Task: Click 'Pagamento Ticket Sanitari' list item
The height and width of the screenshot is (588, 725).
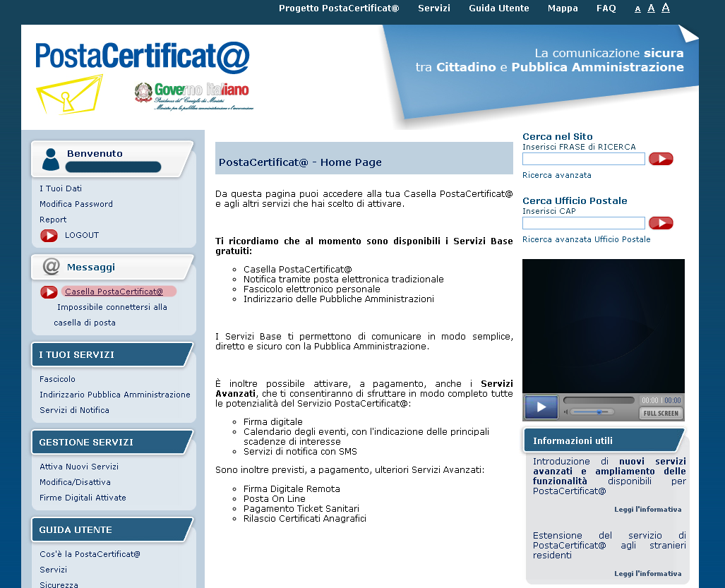Action: [x=301, y=509]
